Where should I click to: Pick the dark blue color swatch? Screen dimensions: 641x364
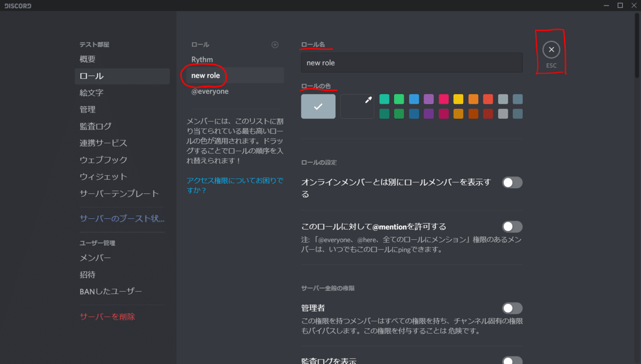(x=414, y=114)
